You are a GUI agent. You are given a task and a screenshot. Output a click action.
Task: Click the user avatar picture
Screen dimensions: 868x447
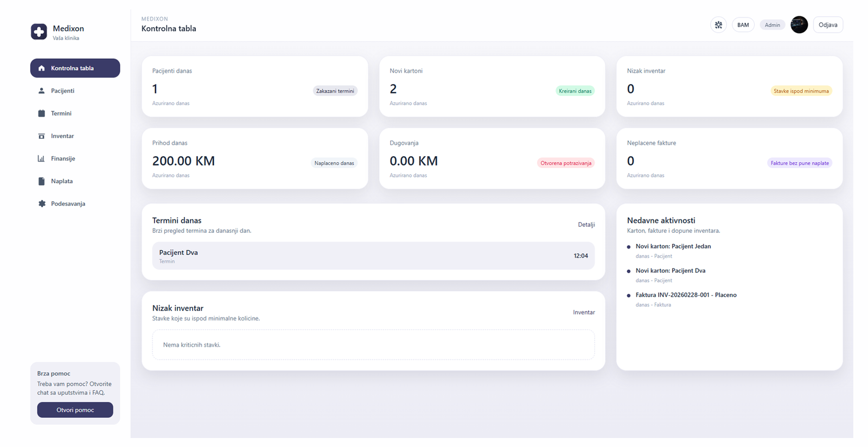[799, 25]
